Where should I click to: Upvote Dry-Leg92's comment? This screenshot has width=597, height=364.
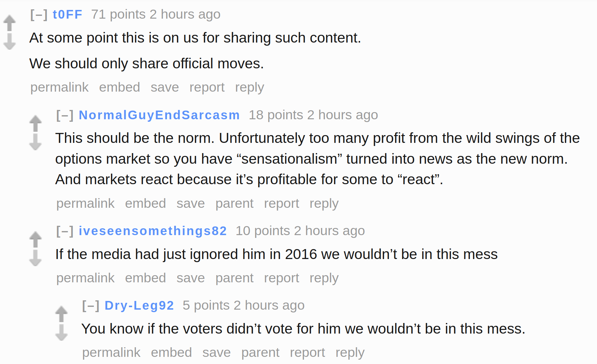pos(61,314)
